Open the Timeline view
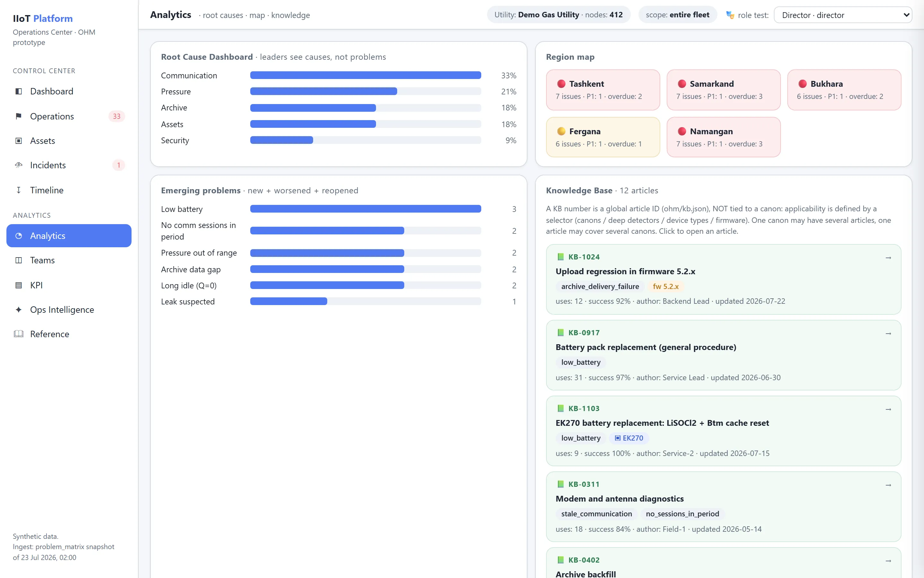The width and height of the screenshot is (924, 578). click(x=69, y=190)
